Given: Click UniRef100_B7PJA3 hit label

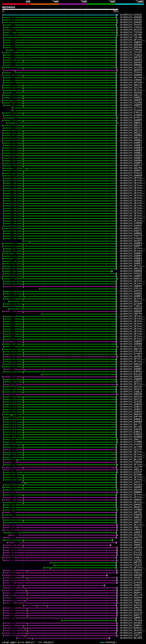Looking at the screenshot, I should 131,352.
